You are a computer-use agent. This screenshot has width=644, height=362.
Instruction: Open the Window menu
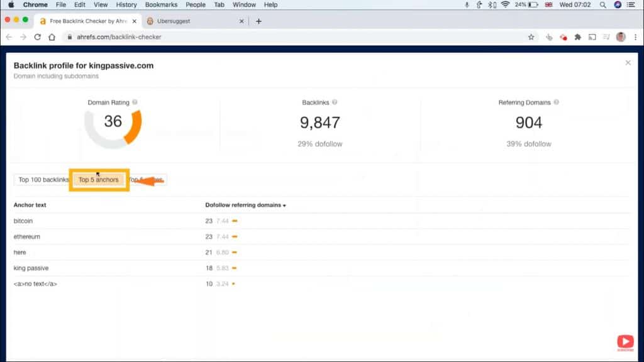244,5
